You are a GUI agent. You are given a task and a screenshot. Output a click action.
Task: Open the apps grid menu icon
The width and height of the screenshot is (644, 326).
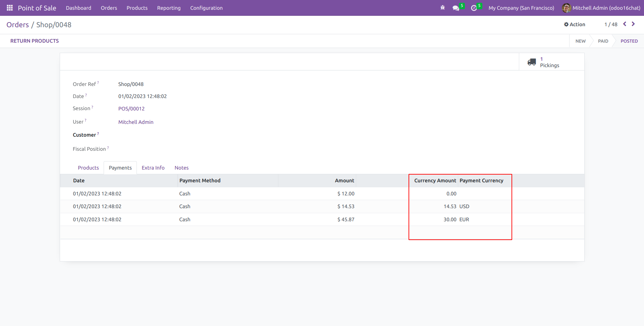[10, 8]
